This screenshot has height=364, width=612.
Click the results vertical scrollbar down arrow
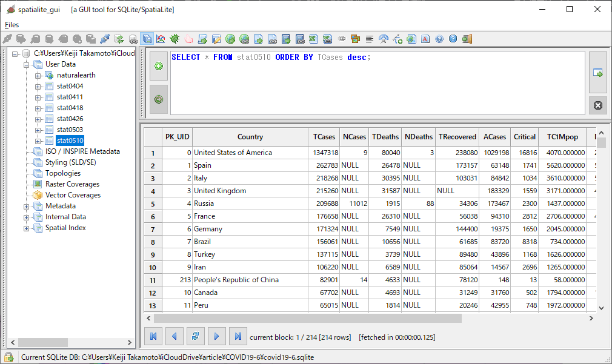601,308
